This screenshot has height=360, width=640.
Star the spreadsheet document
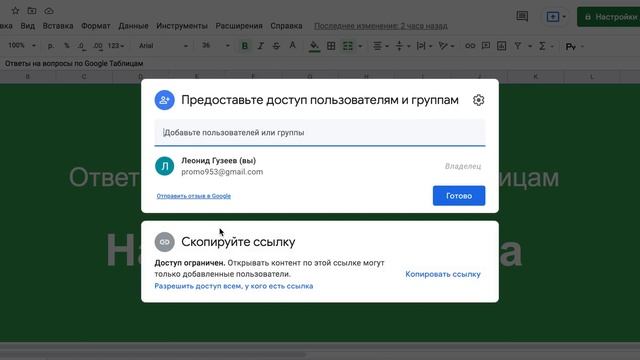15,11
